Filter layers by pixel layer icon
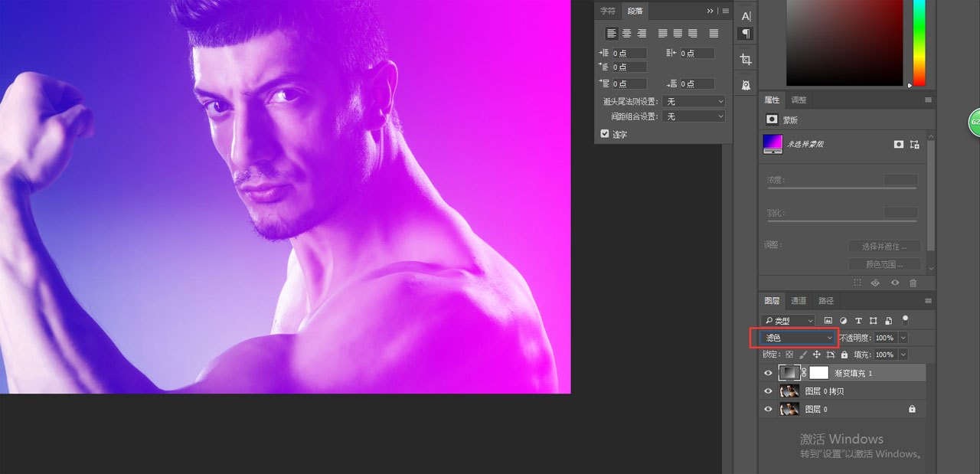Image resolution: width=980 pixels, height=474 pixels. [x=828, y=320]
